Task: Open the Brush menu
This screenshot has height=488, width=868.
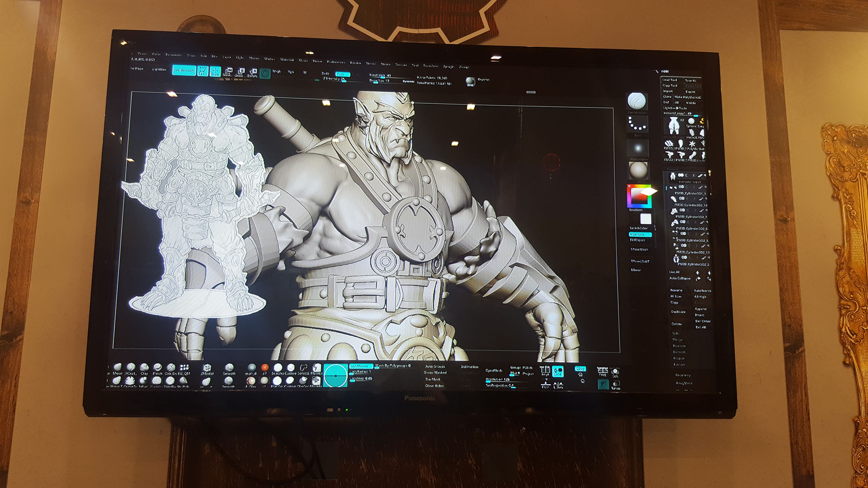Action: [x=142, y=54]
